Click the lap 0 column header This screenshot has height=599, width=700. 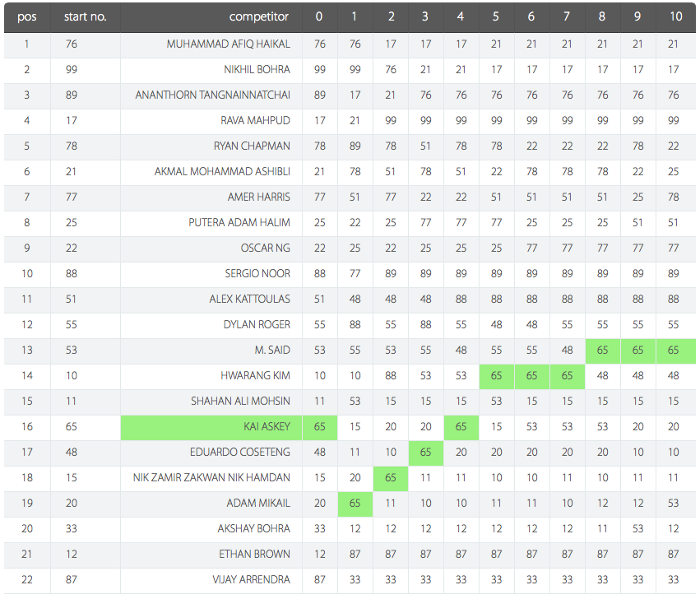pyautogui.click(x=319, y=17)
